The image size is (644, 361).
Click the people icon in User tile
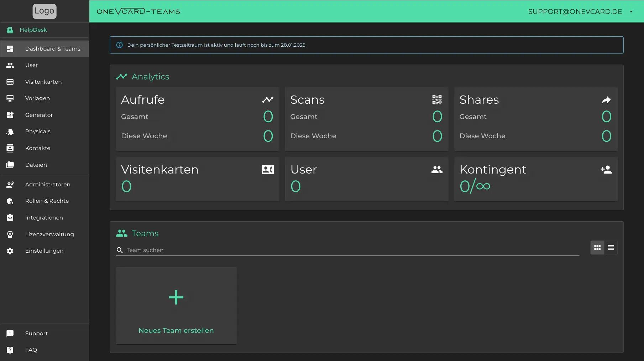tap(437, 170)
